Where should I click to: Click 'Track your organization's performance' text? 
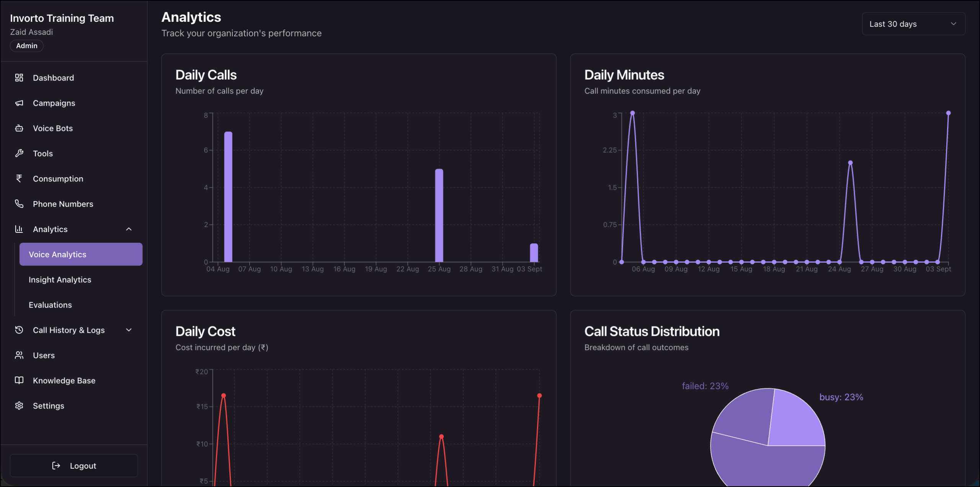coord(242,33)
